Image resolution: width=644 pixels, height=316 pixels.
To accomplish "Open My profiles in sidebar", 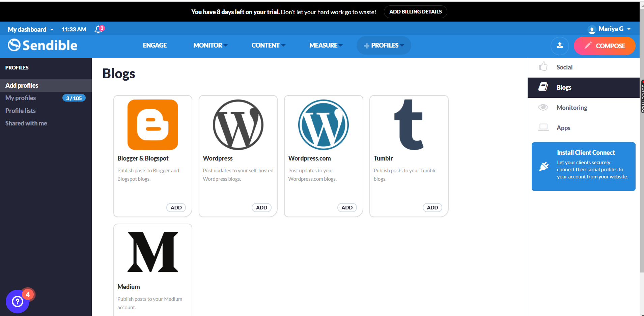I will 21,98.
